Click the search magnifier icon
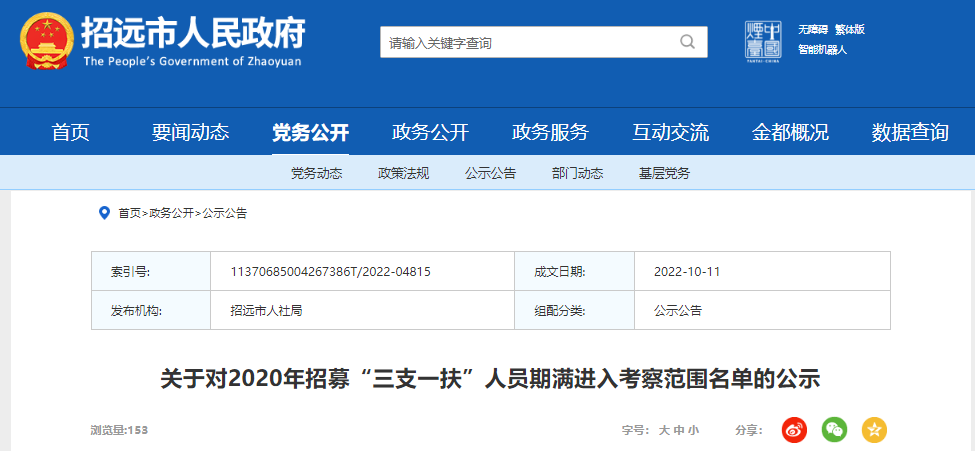Screen dimensions: 975x451 pyautogui.click(x=687, y=42)
